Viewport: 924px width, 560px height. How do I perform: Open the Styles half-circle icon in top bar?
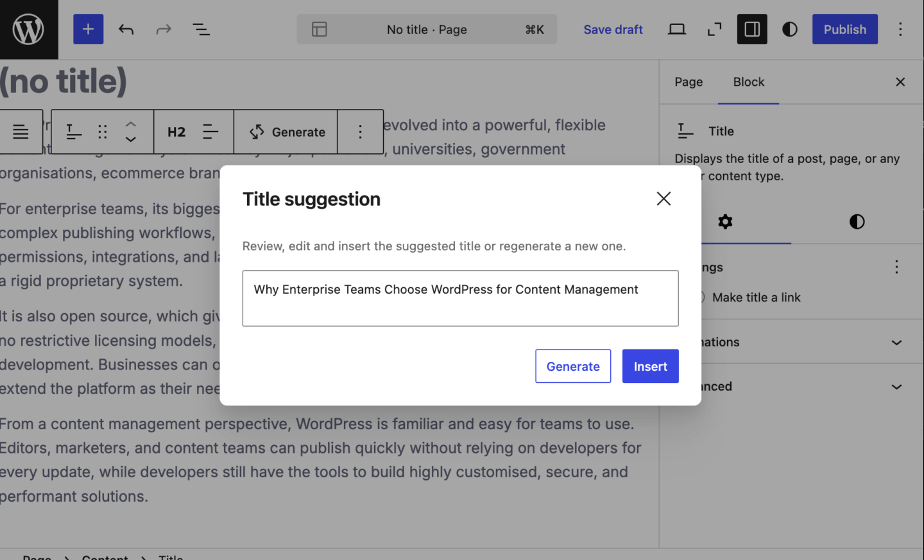tap(790, 30)
